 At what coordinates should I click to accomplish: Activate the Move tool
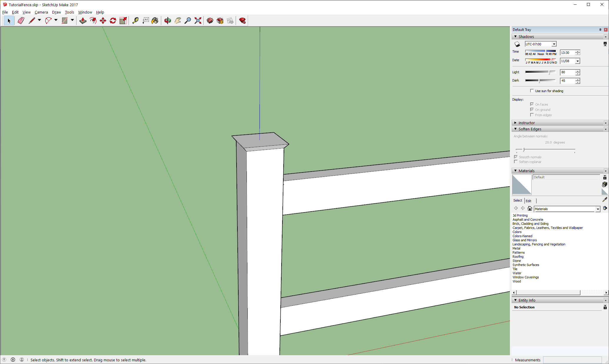tap(103, 21)
